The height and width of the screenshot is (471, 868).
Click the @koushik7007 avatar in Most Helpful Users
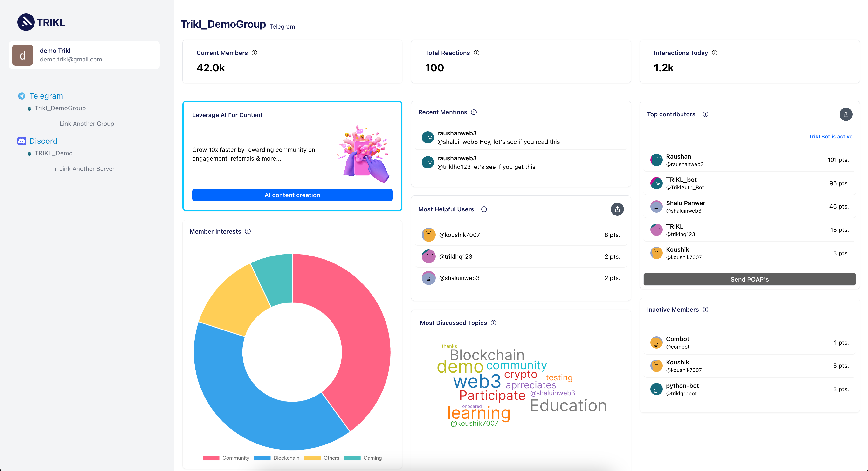pyautogui.click(x=428, y=235)
